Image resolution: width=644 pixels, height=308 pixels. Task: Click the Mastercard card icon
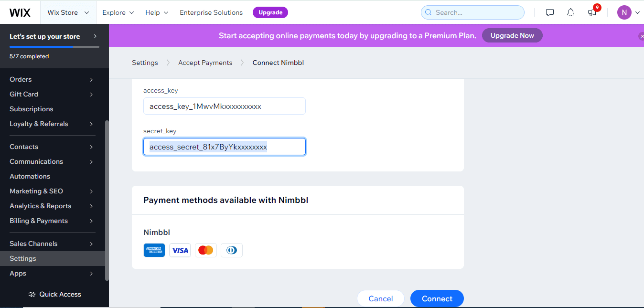tap(206, 250)
